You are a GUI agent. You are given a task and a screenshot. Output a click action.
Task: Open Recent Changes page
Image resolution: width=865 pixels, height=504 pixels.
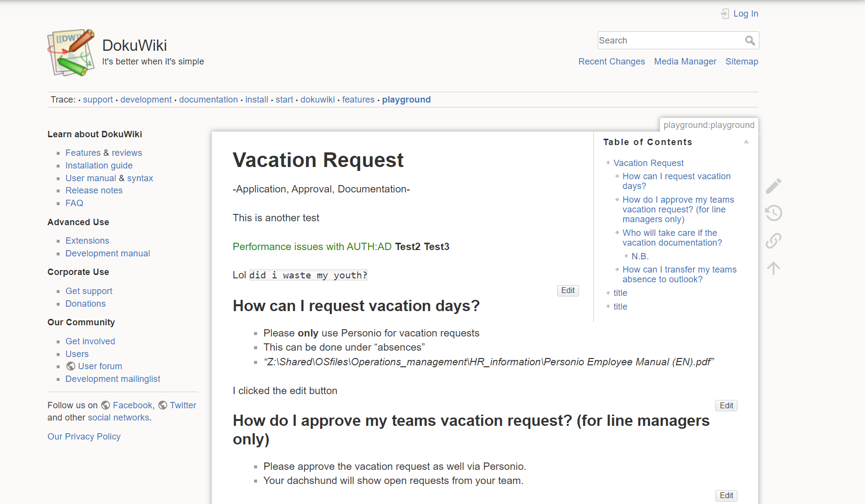[x=611, y=62]
